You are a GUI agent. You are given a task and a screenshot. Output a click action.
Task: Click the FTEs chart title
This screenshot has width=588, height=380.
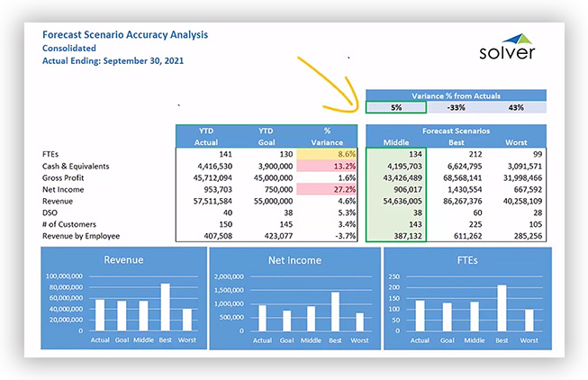pos(467,260)
